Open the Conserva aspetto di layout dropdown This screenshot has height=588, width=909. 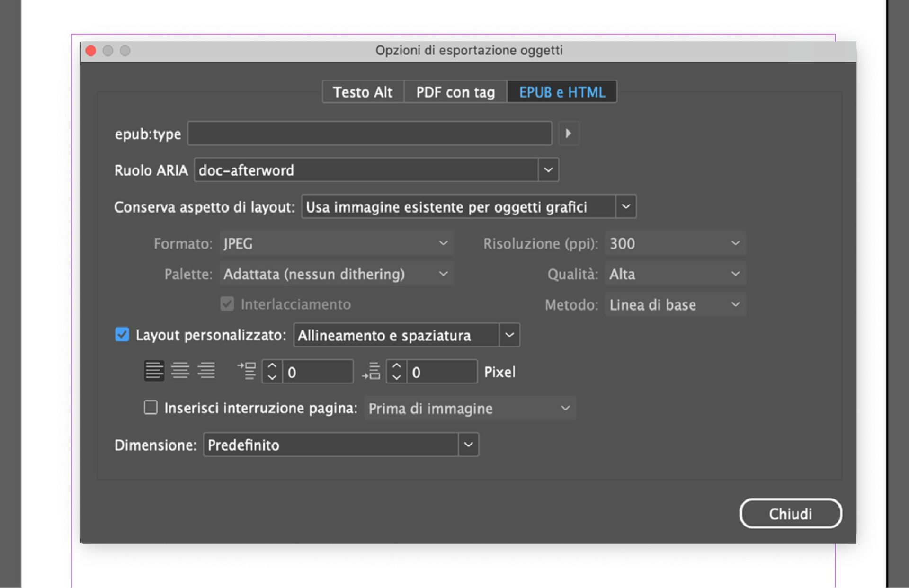tap(626, 206)
